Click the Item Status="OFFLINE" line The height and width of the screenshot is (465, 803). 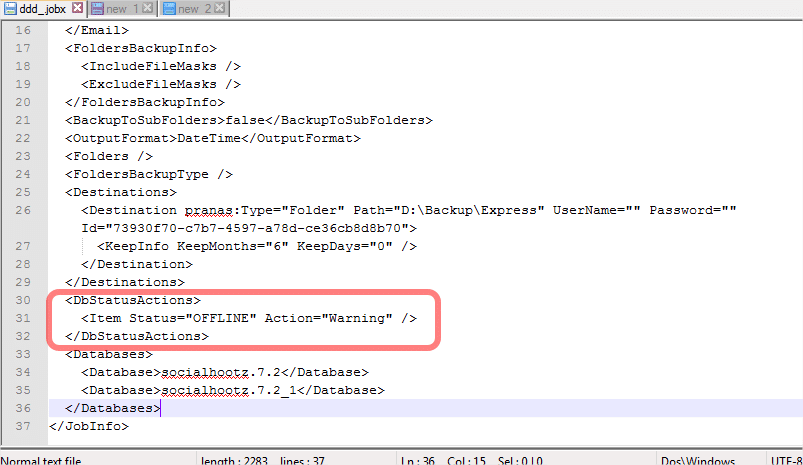pos(249,318)
